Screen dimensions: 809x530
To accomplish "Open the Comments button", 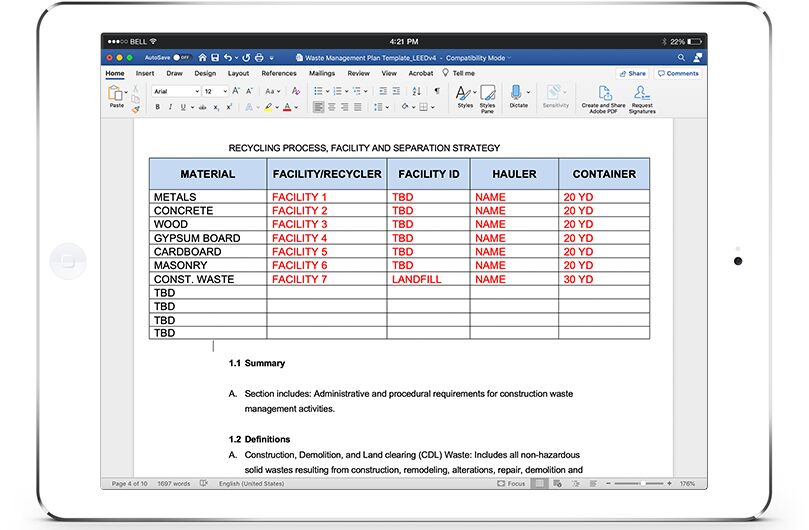I will 678,73.
